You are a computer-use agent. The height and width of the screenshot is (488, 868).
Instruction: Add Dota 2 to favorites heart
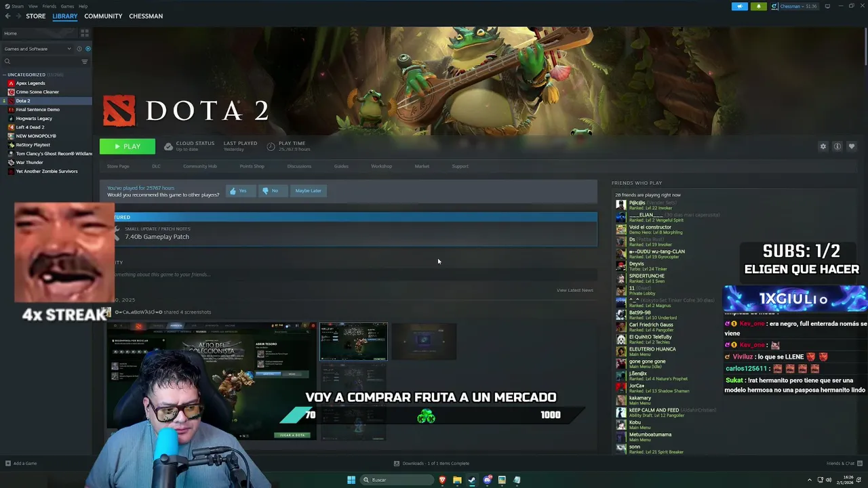point(852,146)
